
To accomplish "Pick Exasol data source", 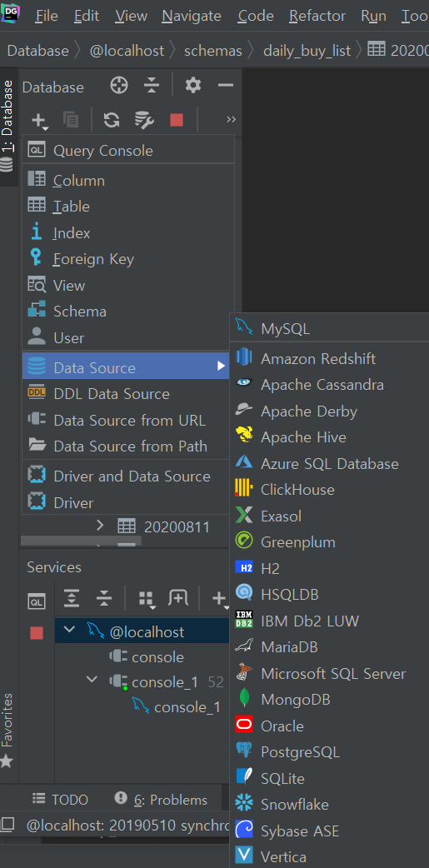I will click(x=329, y=516).
